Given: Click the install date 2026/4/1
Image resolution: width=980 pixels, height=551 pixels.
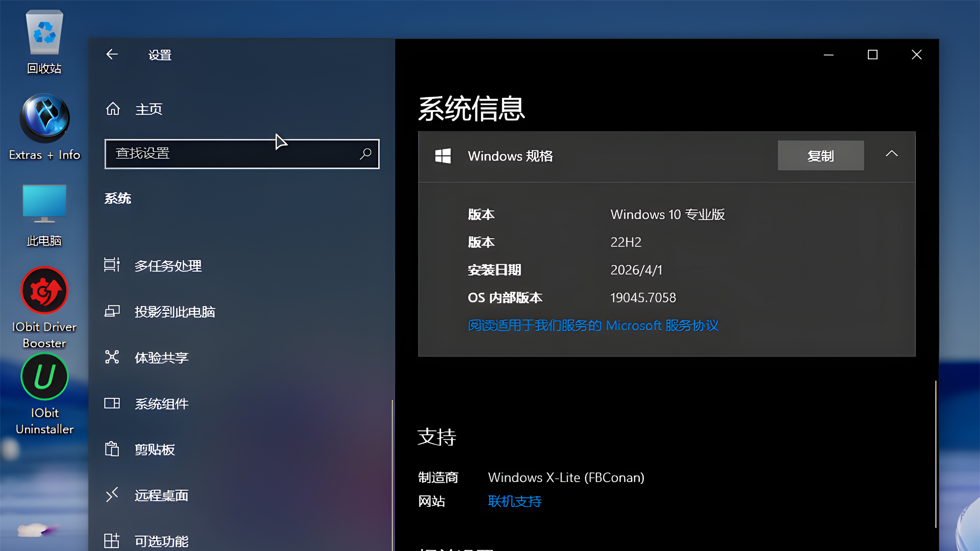Looking at the screenshot, I should [636, 270].
